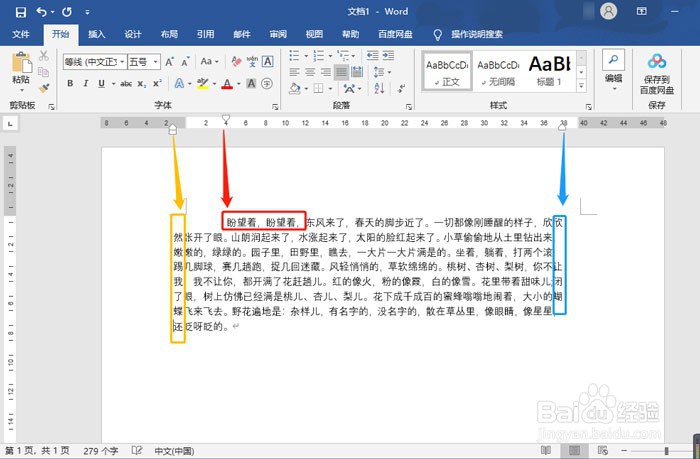Apply red font color

tap(227, 83)
